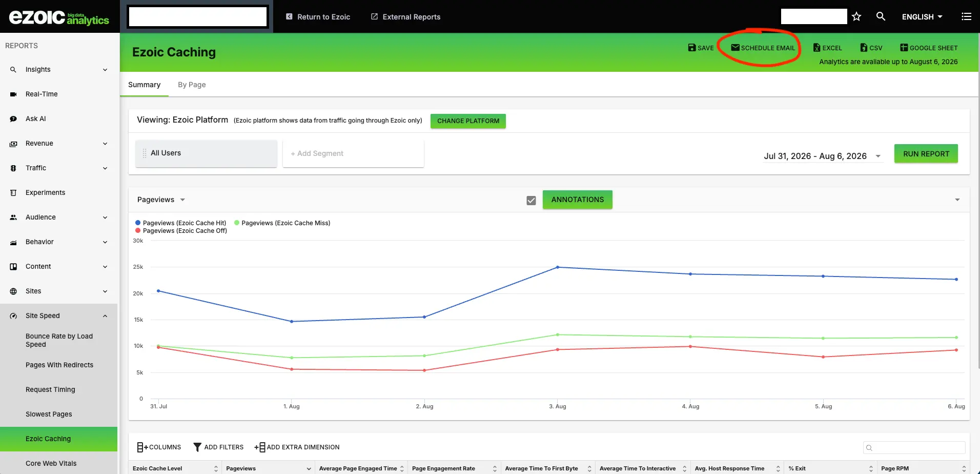
Task: Click the Ask AI chat icon
Action: tap(13, 119)
